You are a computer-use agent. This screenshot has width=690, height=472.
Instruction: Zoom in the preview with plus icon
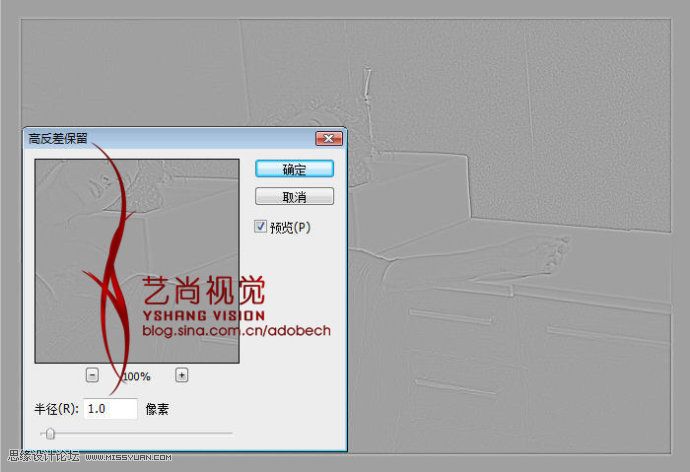pyautogui.click(x=182, y=375)
